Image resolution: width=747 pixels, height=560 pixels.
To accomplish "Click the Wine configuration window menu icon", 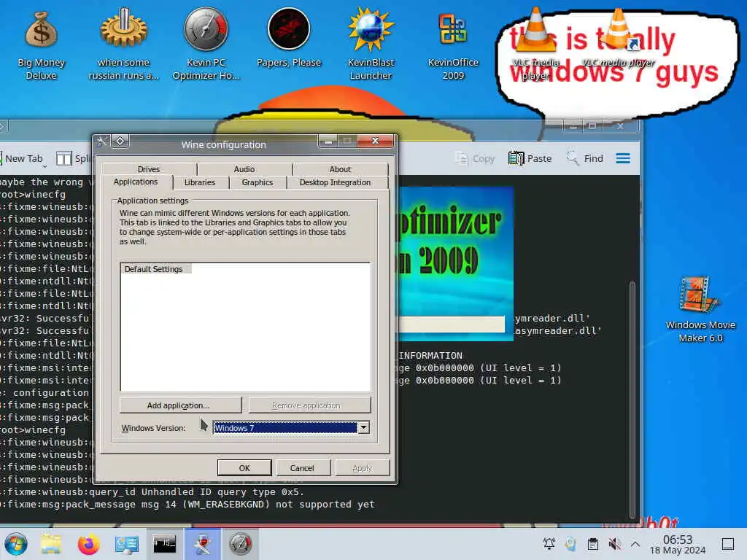I will (x=102, y=141).
